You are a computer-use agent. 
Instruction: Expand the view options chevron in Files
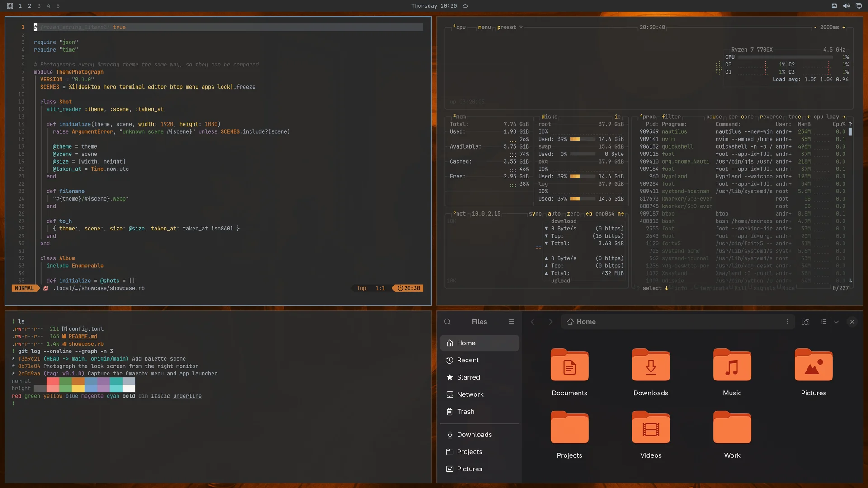tap(836, 322)
